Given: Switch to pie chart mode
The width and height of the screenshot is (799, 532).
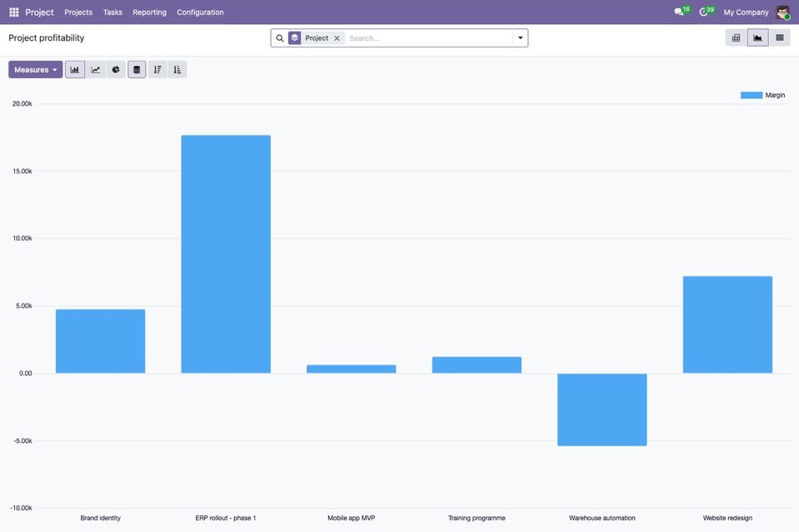Looking at the screenshot, I should 116,70.
